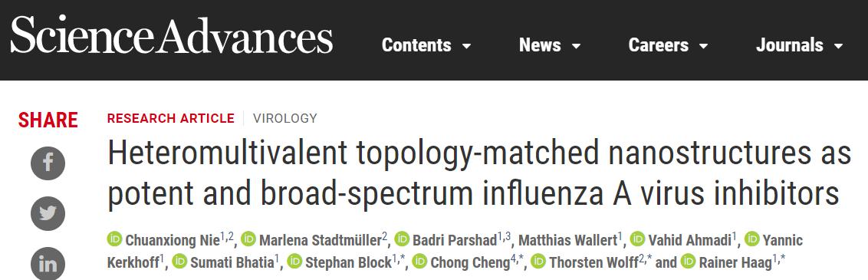Open ORCID icon beside Rainer Haag

[689, 262]
